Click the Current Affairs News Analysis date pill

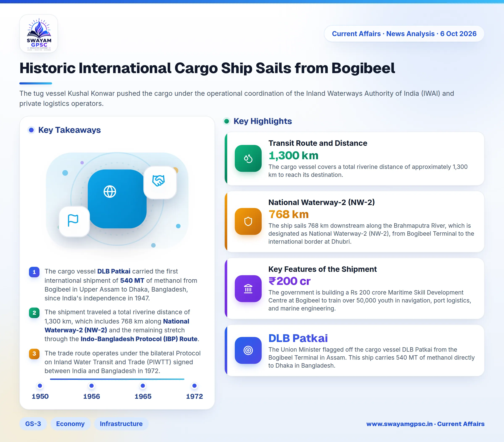coord(404,34)
